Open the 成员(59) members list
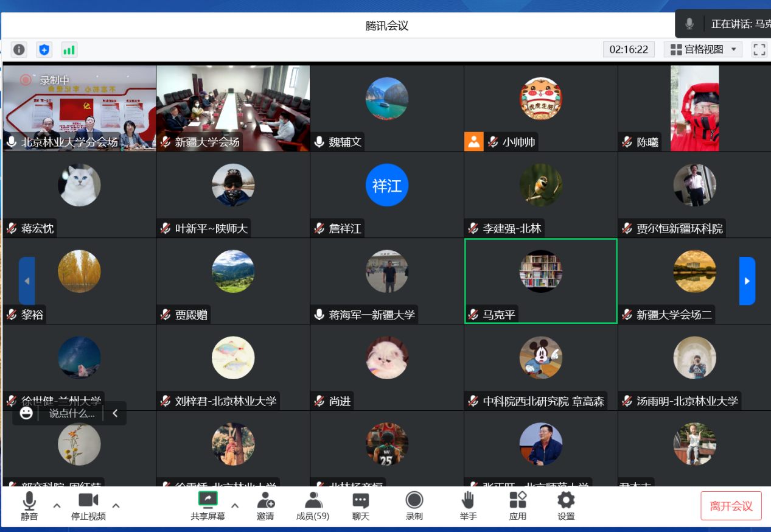This screenshot has width=771, height=532. (x=313, y=506)
